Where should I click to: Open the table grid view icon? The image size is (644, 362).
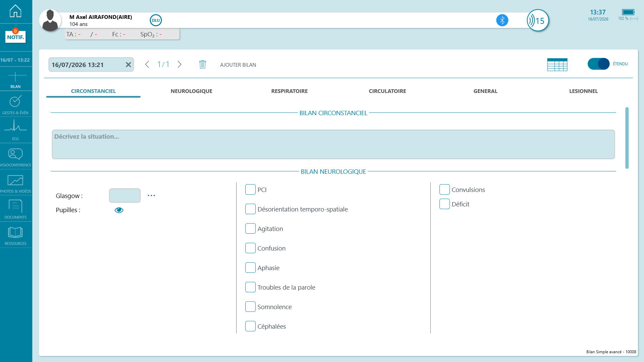tap(557, 64)
